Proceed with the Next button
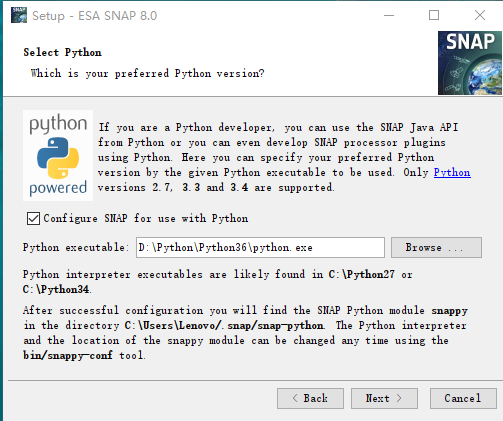Image resolution: width=503 pixels, height=421 pixels. point(384,398)
